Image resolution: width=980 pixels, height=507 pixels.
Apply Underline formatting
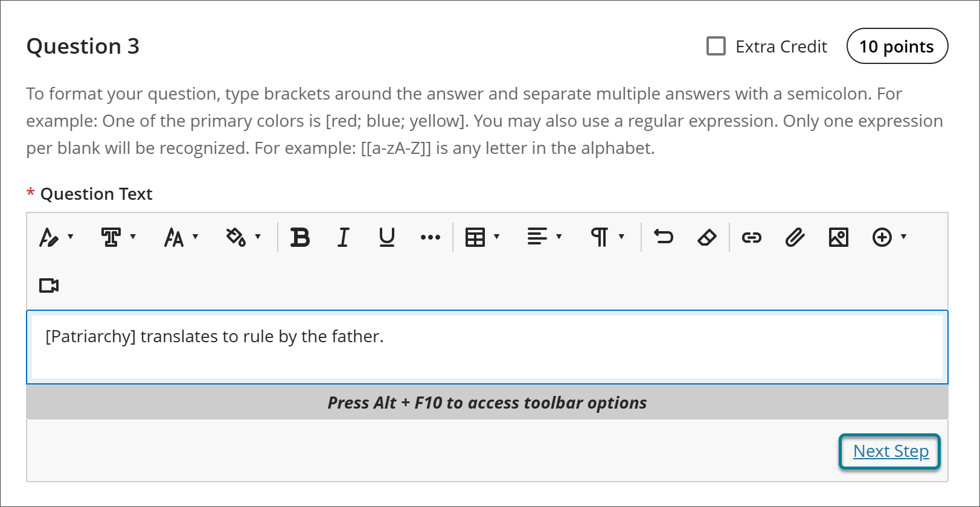pyautogui.click(x=387, y=237)
